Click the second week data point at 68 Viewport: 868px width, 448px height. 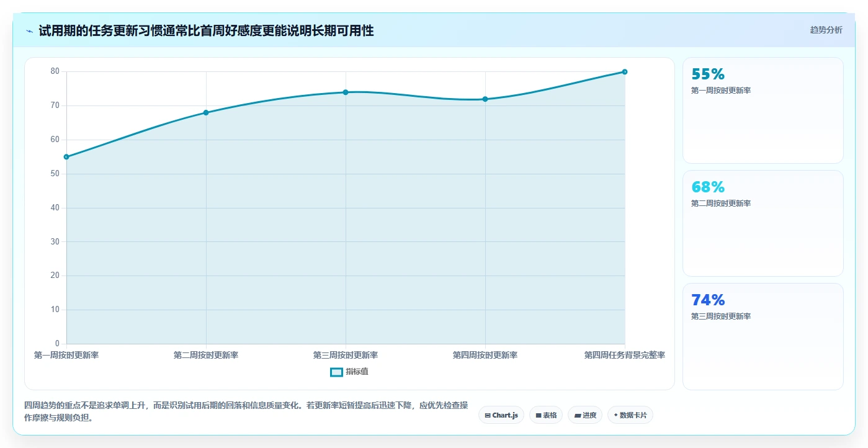206,113
